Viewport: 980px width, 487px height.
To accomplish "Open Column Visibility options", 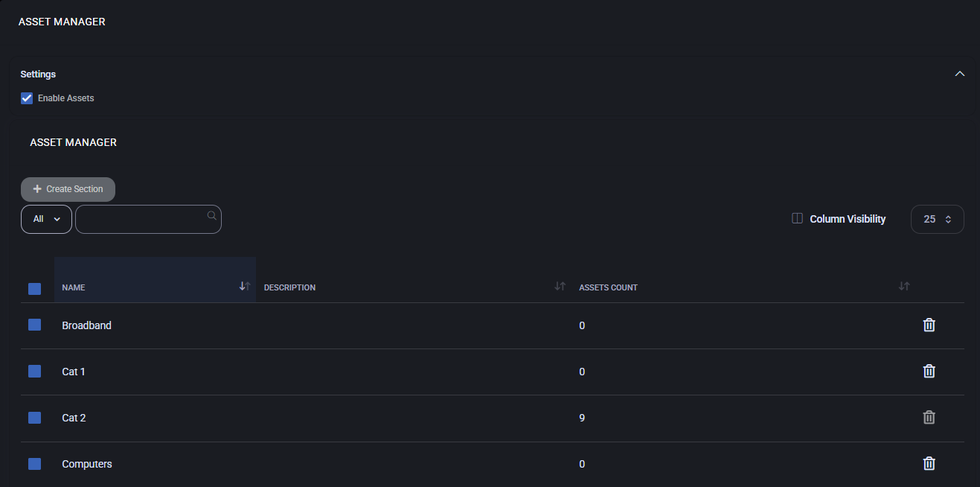I will coord(839,219).
